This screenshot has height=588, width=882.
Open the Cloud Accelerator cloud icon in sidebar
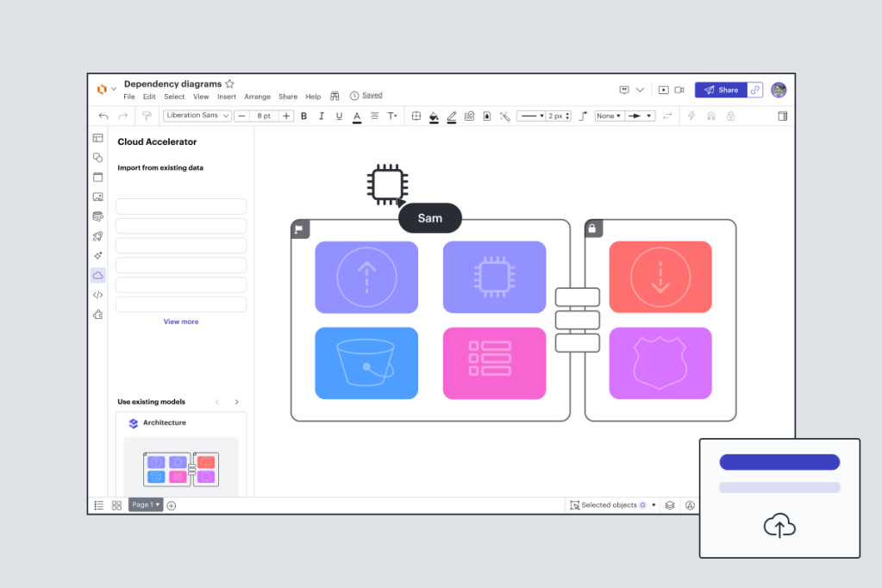pyautogui.click(x=98, y=275)
